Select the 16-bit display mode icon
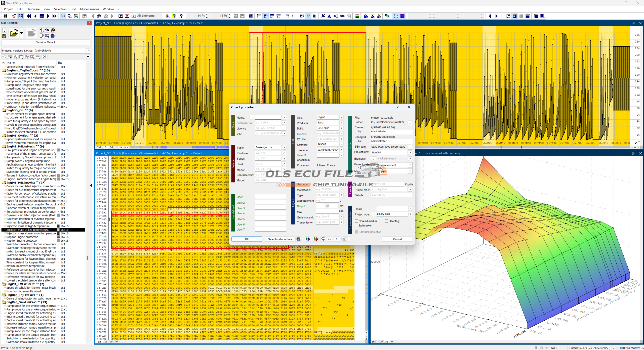Screen dimensions: 644x350 265,16
